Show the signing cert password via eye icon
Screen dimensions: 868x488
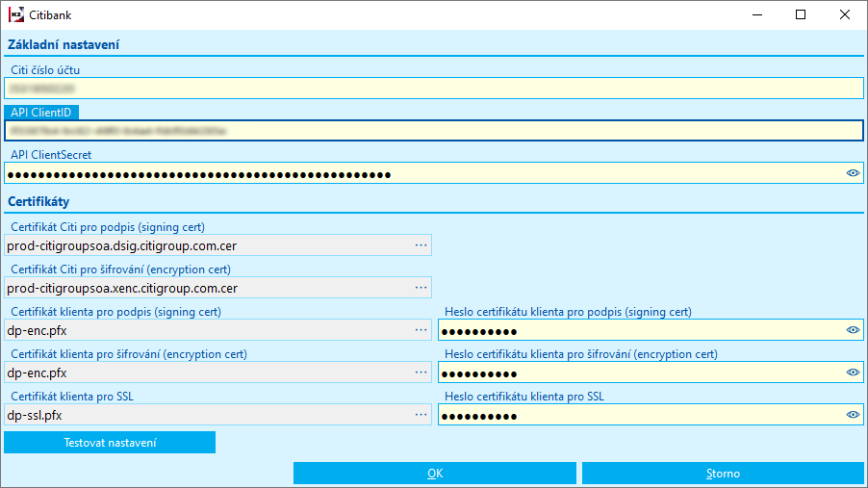(853, 330)
